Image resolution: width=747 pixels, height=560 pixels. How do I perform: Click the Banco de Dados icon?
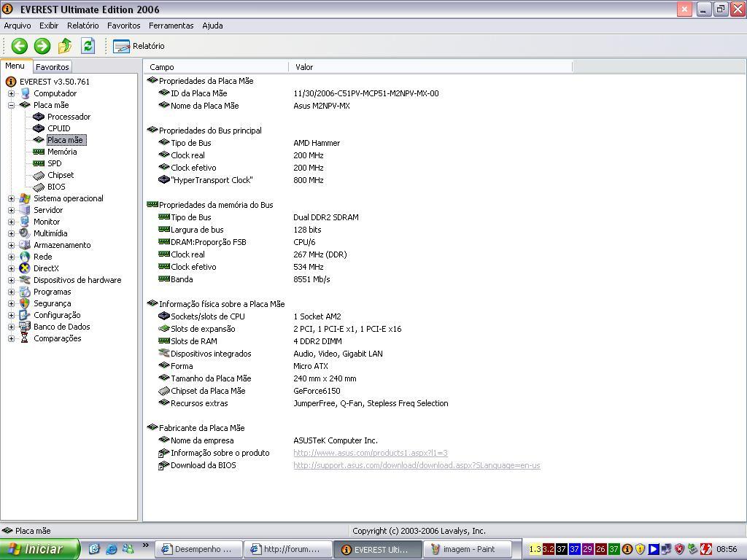click(x=25, y=327)
